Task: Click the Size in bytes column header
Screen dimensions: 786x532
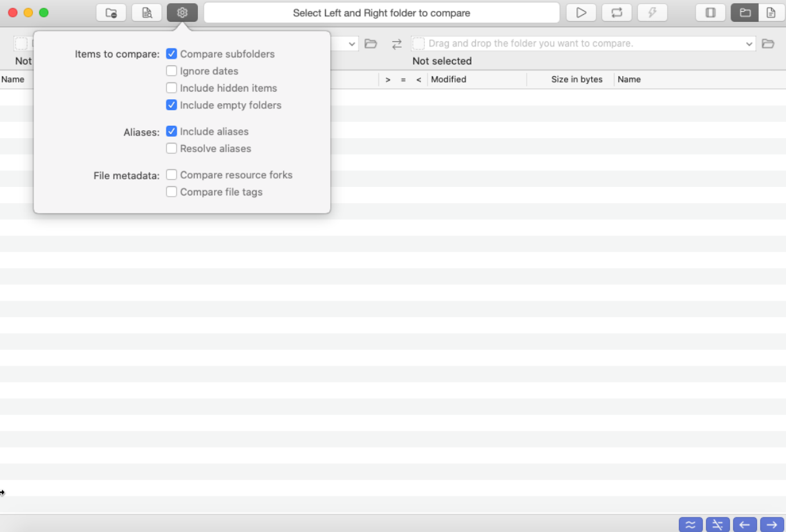Action: point(576,79)
